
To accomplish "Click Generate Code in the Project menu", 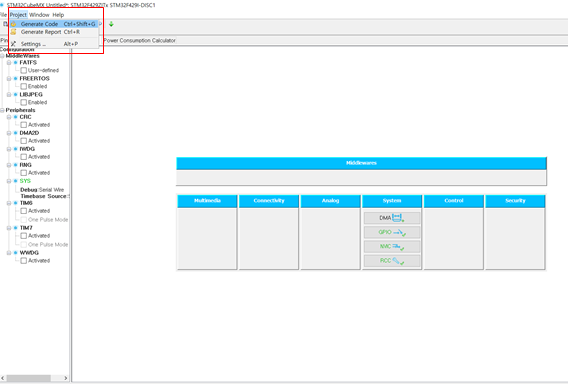I will click(54, 24).
